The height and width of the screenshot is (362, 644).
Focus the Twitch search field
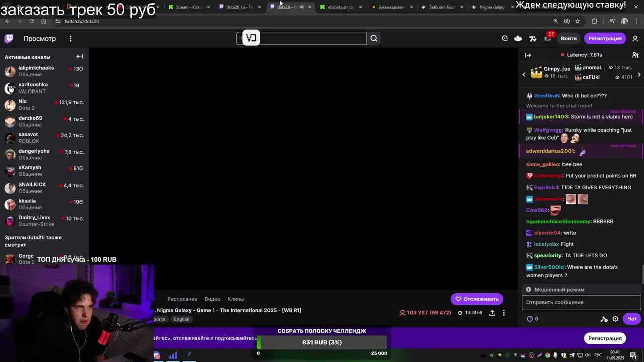302,38
